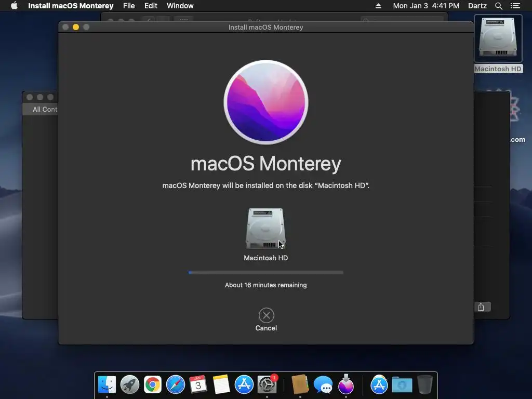Open the File menu
532x399 pixels.
pyautogui.click(x=129, y=6)
